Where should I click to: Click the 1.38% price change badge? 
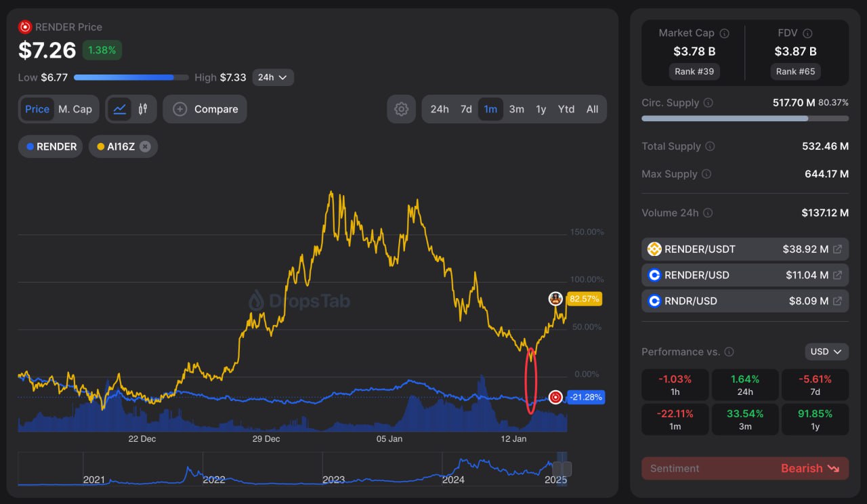click(102, 50)
